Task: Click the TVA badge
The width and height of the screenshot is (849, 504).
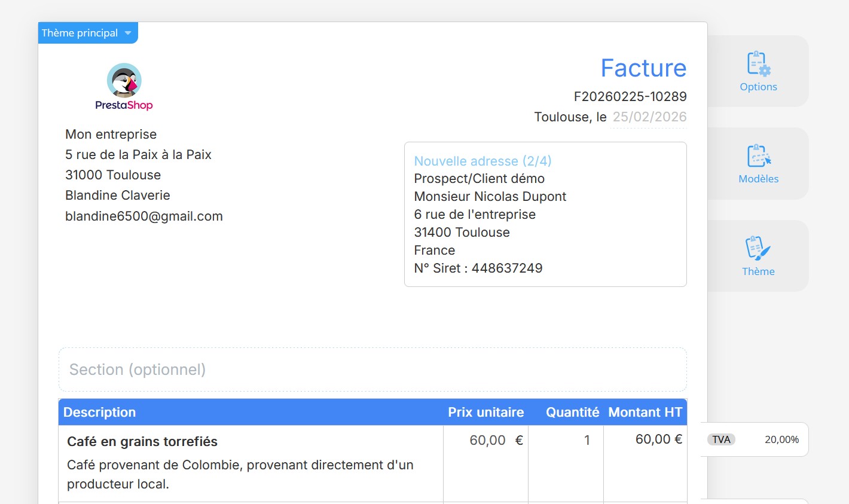Action: [x=721, y=439]
